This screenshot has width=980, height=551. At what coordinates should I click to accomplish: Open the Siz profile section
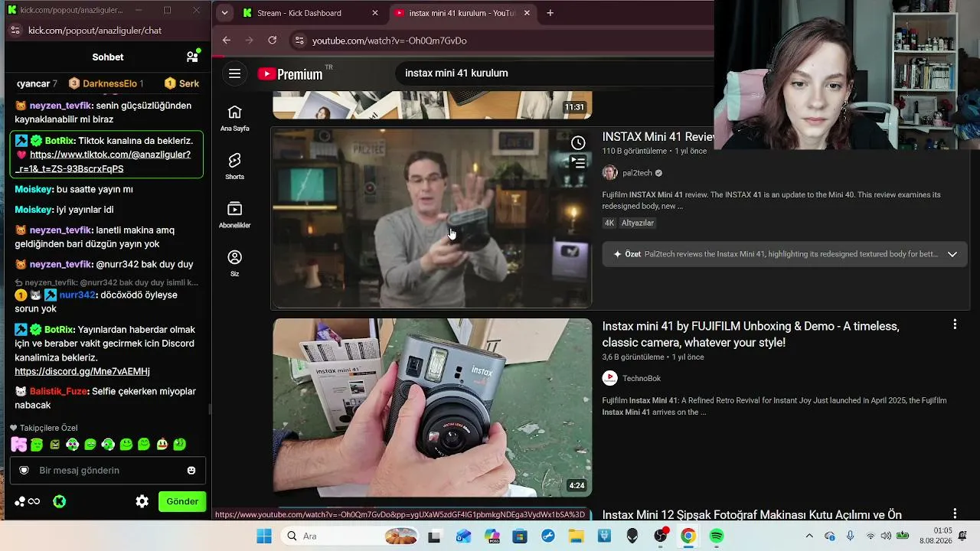pos(235,263)
